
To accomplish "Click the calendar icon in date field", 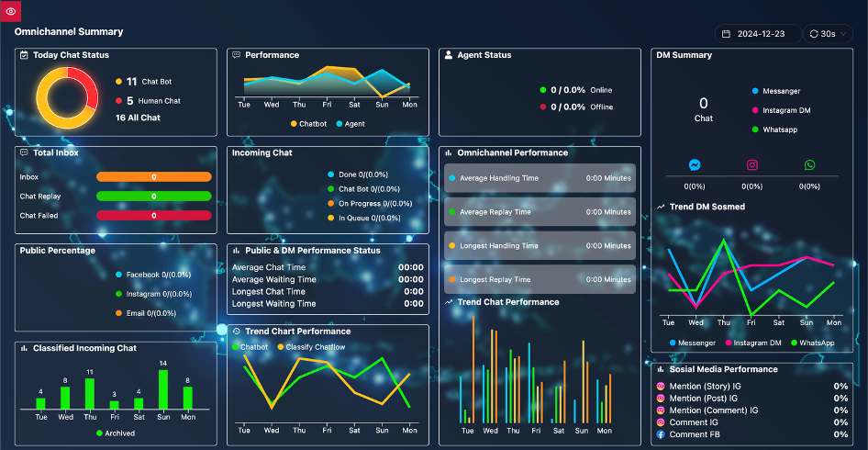I will click(x=727, y=34).
